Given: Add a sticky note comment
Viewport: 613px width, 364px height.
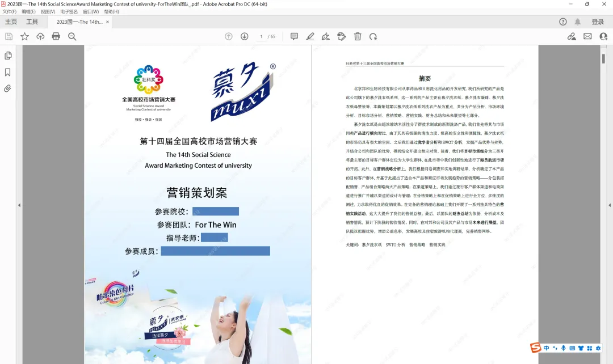Looking at the screenshot, I should (295, 36).
